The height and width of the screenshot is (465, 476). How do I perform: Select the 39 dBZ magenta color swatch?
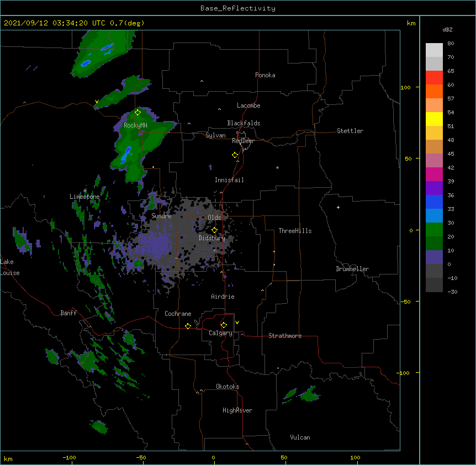[x=434, y=174]
